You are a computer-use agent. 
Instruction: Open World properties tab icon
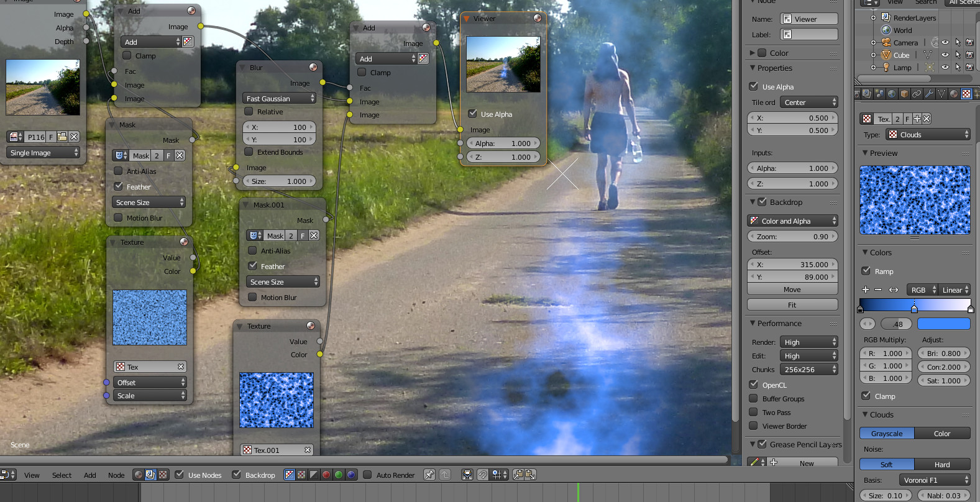(892, 94)
